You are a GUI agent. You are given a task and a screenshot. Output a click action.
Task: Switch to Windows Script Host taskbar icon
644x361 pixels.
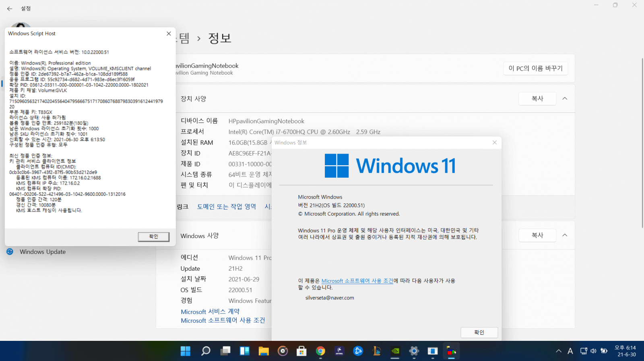click(x=451, y=351)
